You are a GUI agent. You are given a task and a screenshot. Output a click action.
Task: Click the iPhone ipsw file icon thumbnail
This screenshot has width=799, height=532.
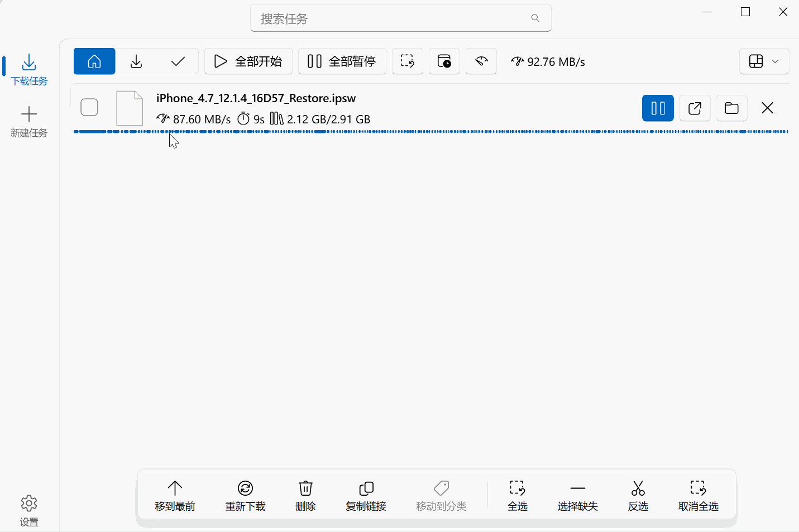pyautogui.click(x=130, y=108)
